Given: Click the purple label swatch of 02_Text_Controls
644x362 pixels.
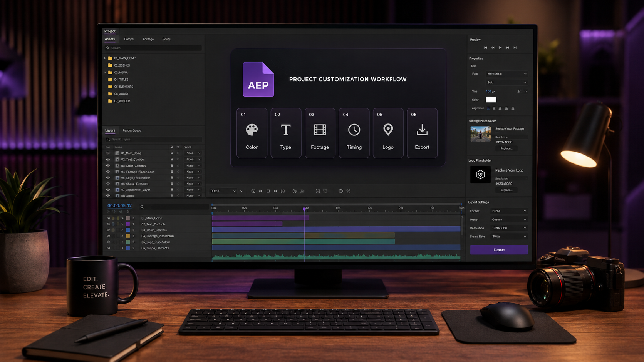Looking at the screenshot, I should (128, 224).
